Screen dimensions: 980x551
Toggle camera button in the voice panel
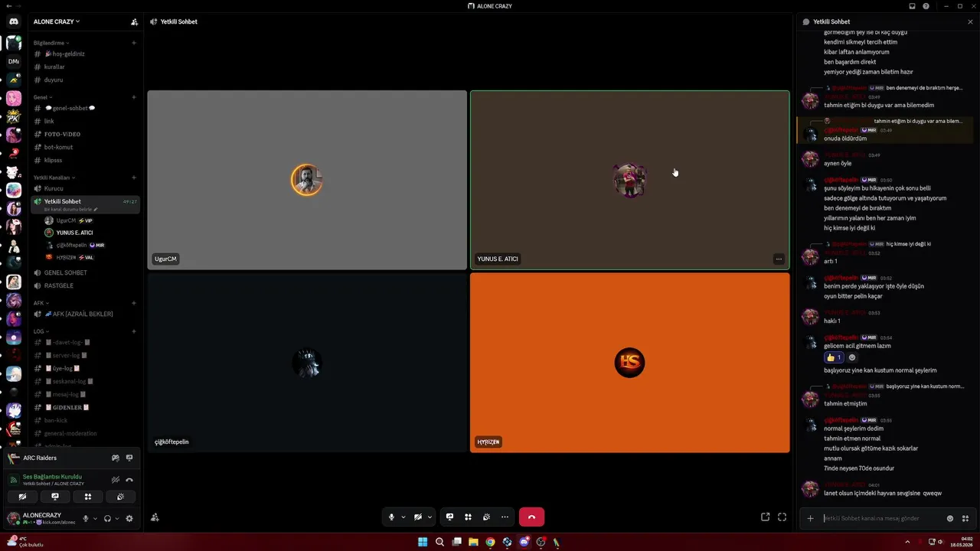pos(22,497)
